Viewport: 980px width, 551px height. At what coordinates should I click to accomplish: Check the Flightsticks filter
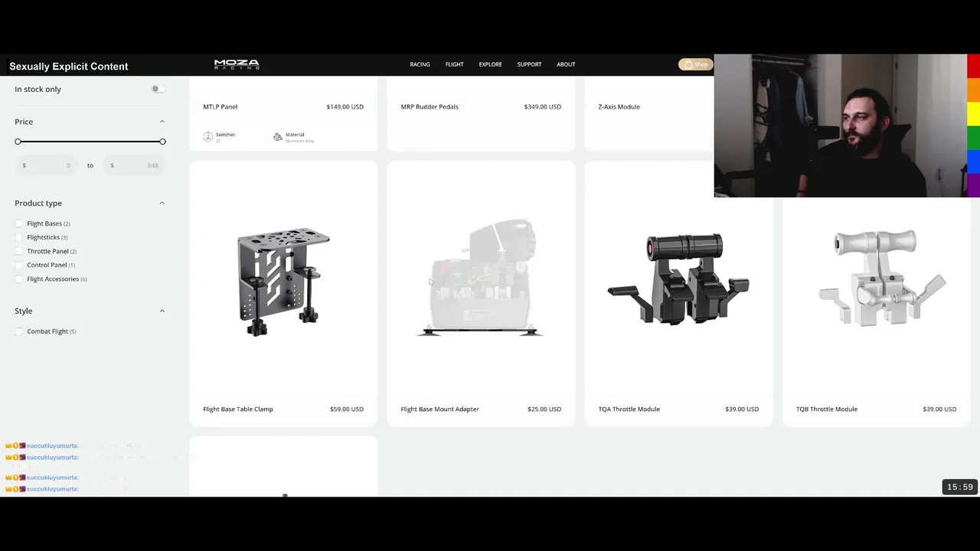19,237
